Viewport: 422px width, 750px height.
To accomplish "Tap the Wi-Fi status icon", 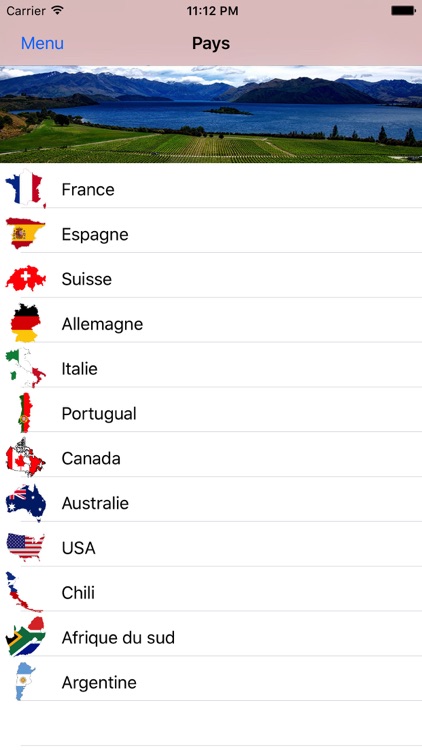I will (58, 11).
